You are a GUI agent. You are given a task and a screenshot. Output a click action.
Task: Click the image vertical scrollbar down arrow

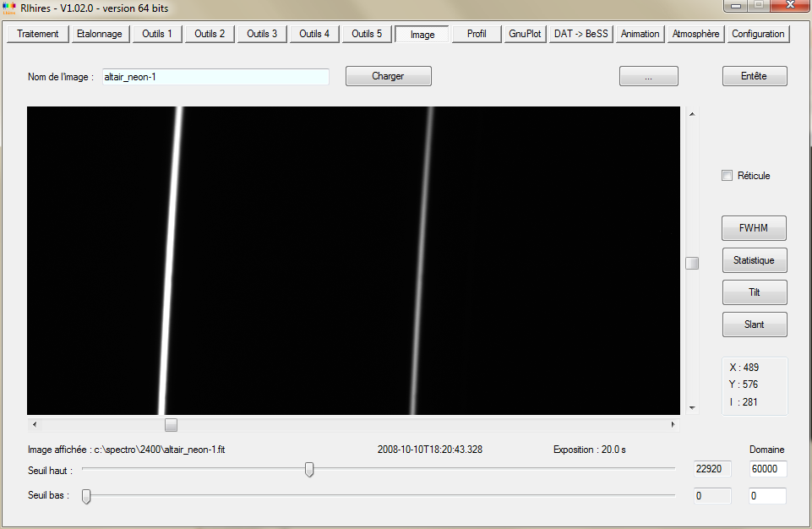tap(692, 408)
